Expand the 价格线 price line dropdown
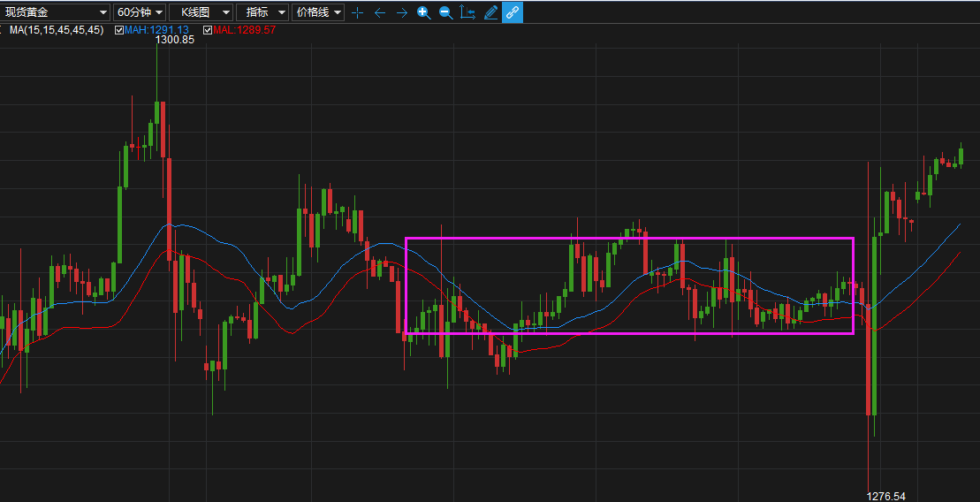 (318, 11)
